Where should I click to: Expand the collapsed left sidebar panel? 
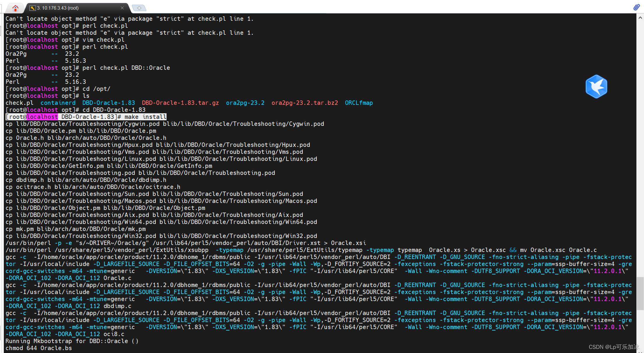pos(2,31)
